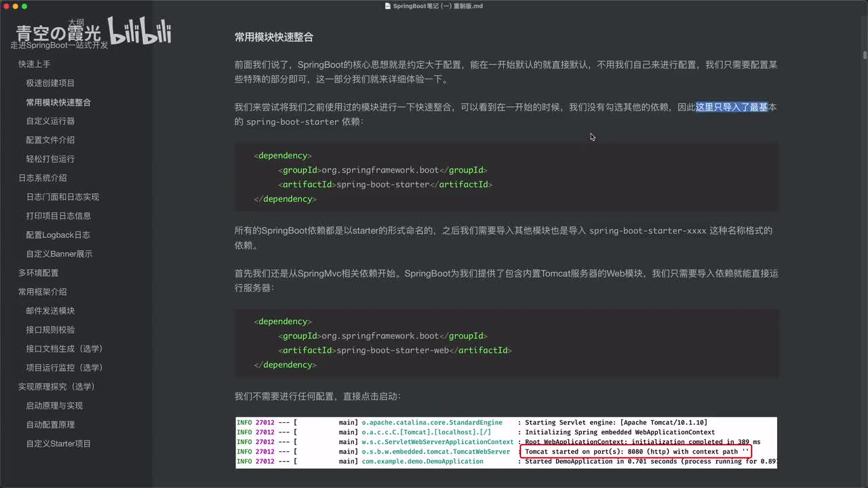Jump to the 多环境配置 section
868x488 pixels.
(39, 273)
